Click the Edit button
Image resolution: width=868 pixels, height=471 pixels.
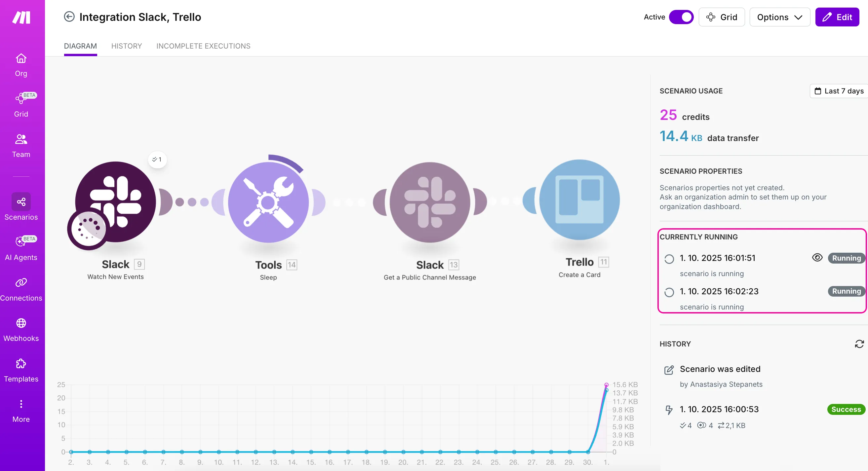tap(837, 17)
